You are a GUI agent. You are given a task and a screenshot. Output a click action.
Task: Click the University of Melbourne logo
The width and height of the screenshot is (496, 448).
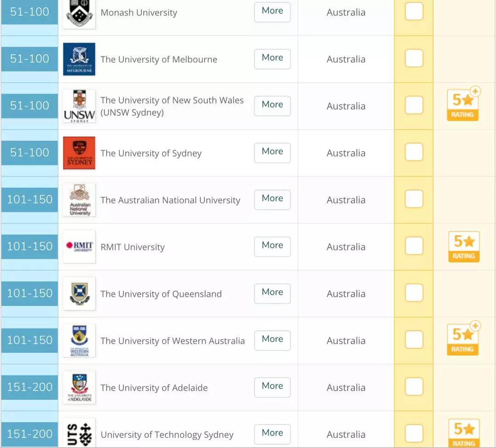[x=79, y=59]
